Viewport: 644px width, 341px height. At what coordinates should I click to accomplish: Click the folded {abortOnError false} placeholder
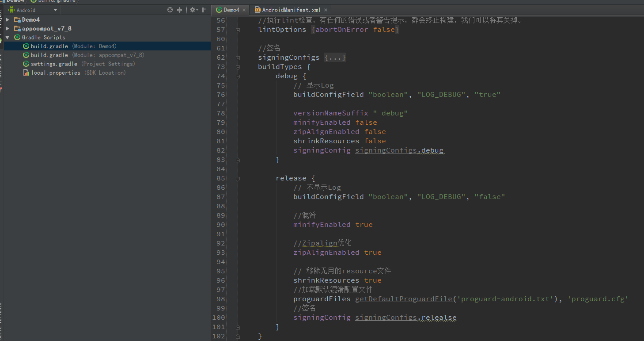coord(355,30)
